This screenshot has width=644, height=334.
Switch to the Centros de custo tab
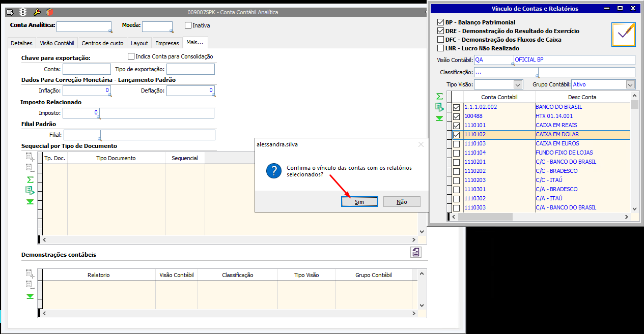click(102, 43)
